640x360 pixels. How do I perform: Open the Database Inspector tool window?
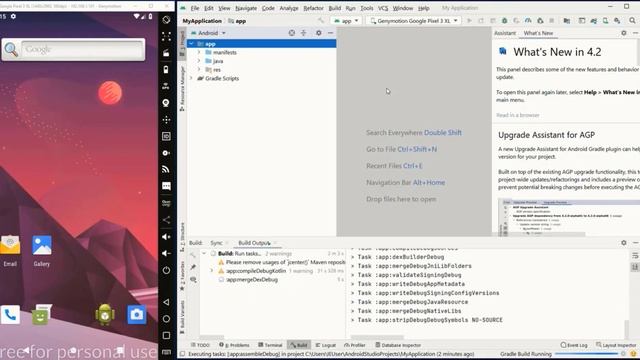(x=398, y=345)
